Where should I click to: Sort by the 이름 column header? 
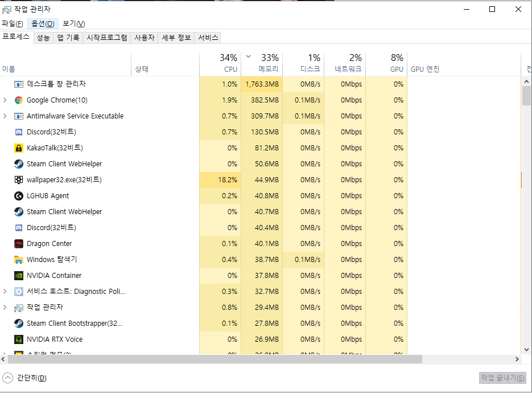pyautogui.click(x=65, y=64)
